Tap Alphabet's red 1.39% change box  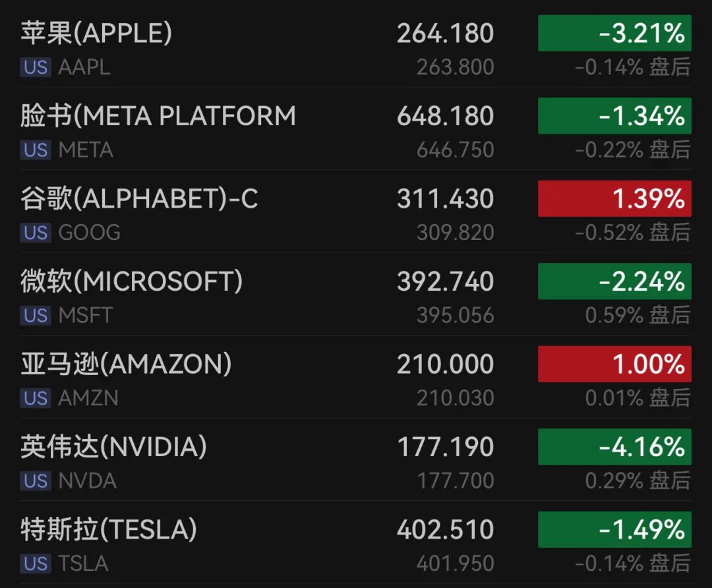(614, 198)
